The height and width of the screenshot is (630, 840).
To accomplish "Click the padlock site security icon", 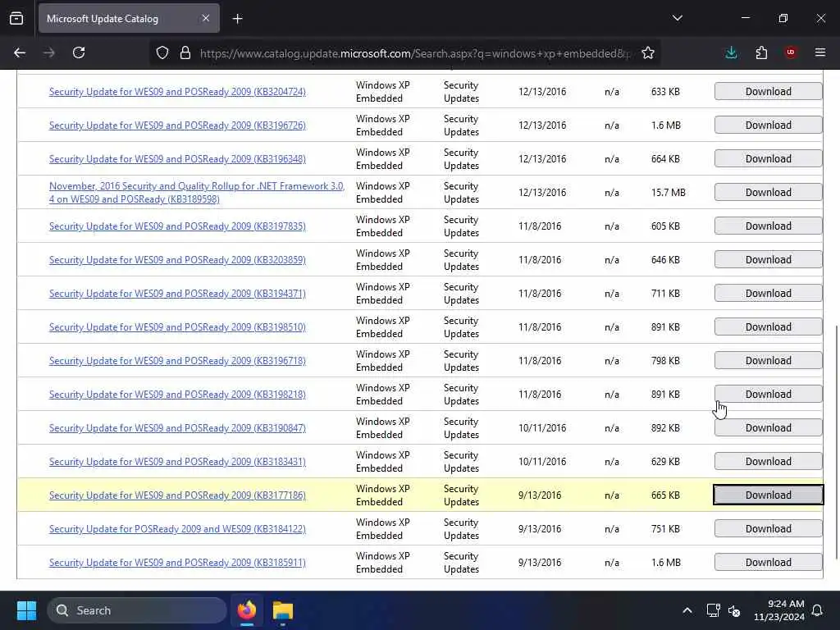I will click(x=185, y=53).
